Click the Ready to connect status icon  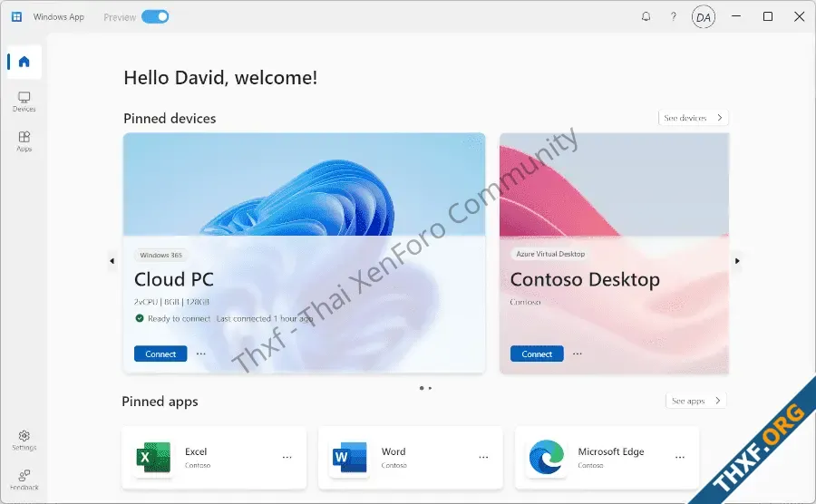click(x=140, y=318)
